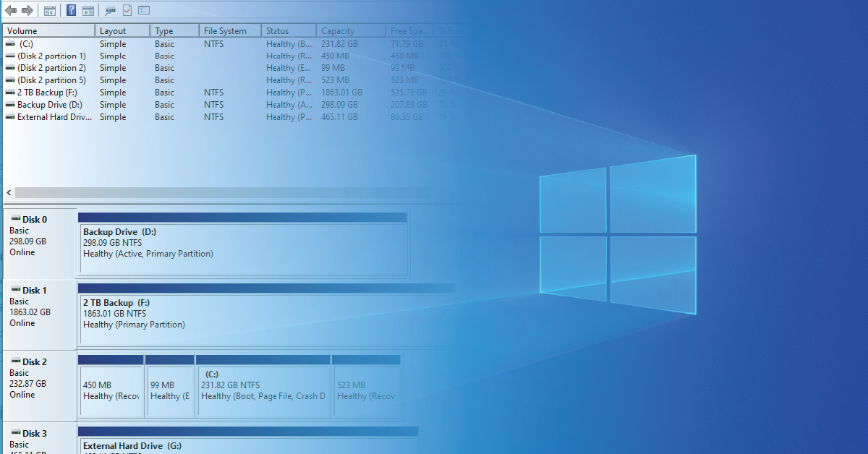
Task: Click the left arrow of the horizontal scrollbar
Action: click(x=7, y=193)
